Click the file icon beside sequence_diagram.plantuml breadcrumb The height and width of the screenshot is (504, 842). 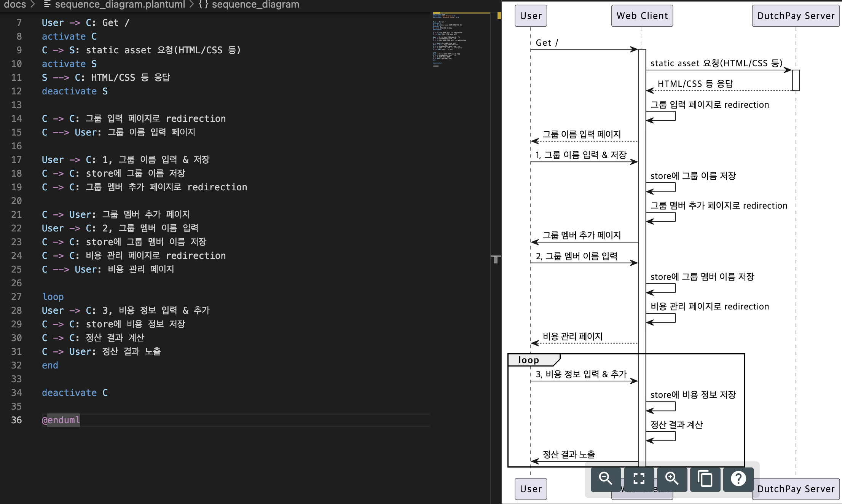[47, 5]
